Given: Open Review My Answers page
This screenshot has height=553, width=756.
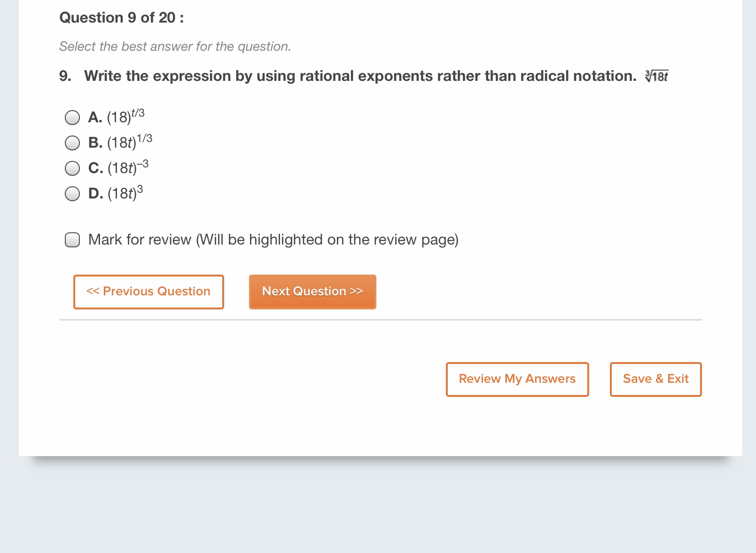Looking at the screenshot, I should click(x=517, y=379).
